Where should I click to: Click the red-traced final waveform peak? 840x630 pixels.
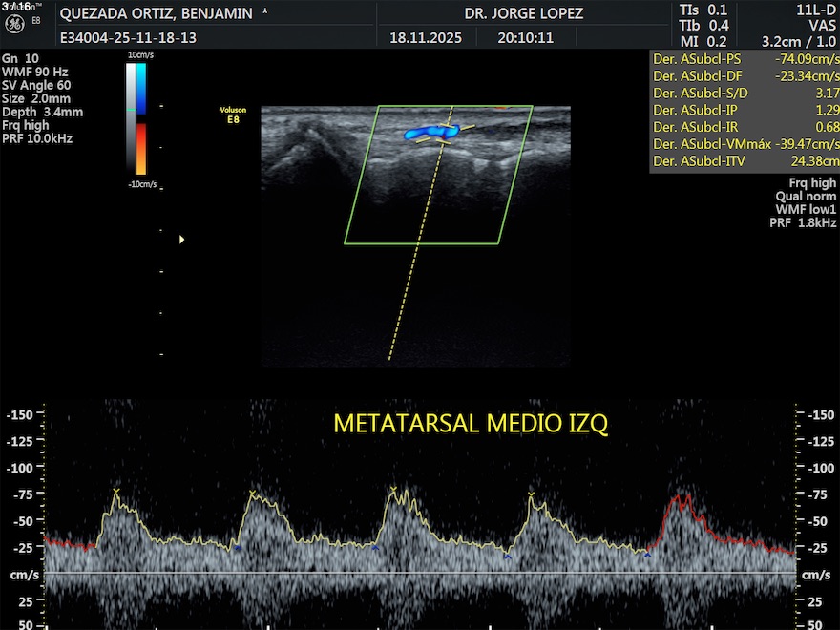pyautogui.click(x=680, y=497)
